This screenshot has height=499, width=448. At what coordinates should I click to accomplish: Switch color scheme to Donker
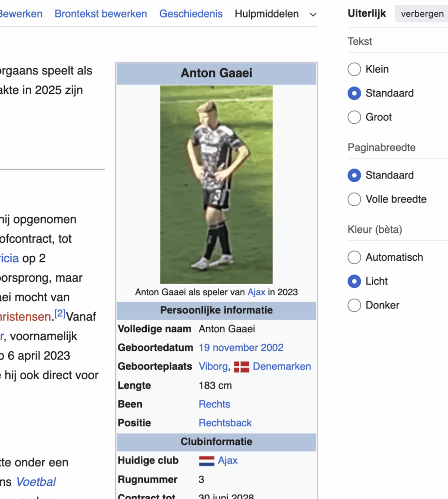point(354,305)
